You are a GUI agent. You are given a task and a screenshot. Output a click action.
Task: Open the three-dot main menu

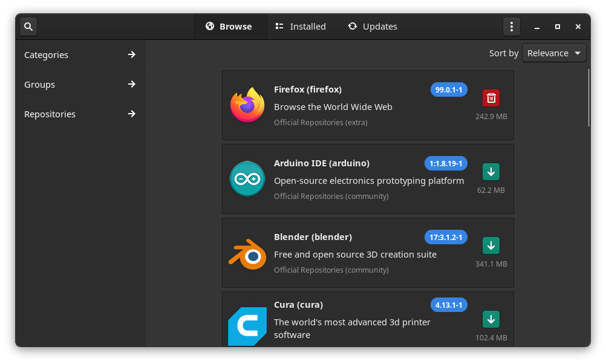[511, 27]
